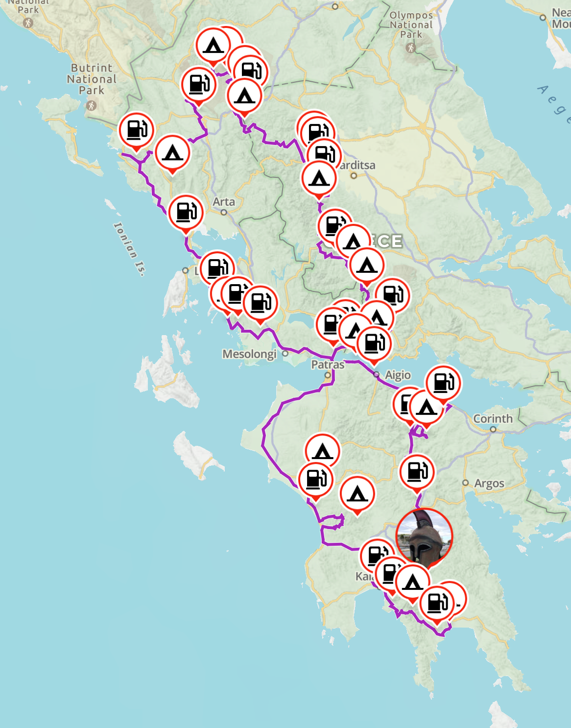Screen dimensions: 571x728
Task: Click the Corinth city label
Action: click(493, 418)
